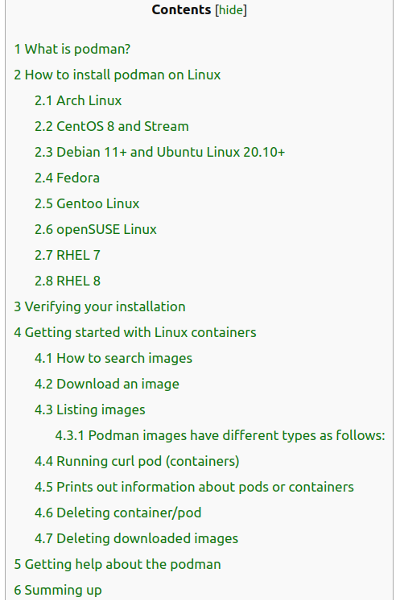The image size is (400, 600).
Task: Jump to 'How to install podman on Linux'
Action: (118, 75)
